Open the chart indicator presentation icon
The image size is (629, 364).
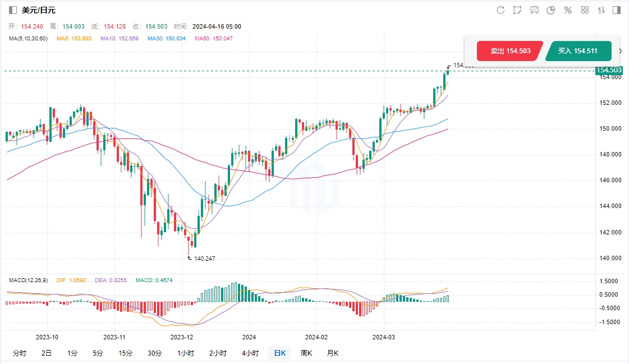(x=534, y=10)
